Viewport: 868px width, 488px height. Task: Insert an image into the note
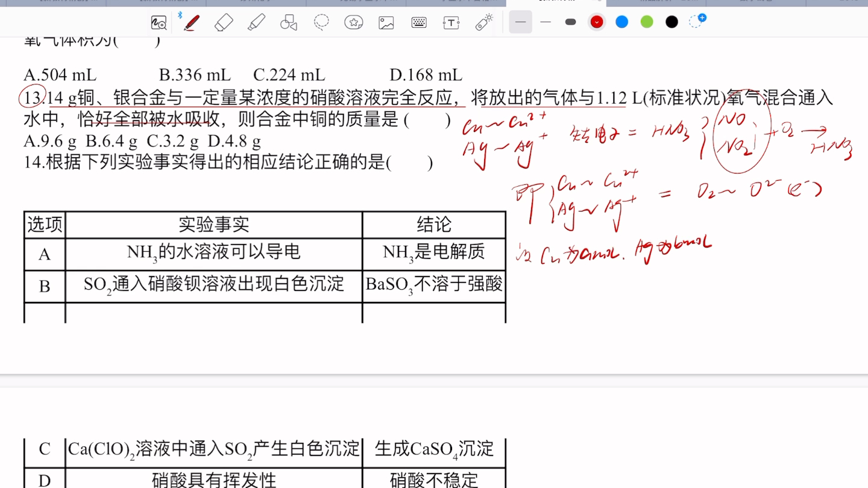386,22
